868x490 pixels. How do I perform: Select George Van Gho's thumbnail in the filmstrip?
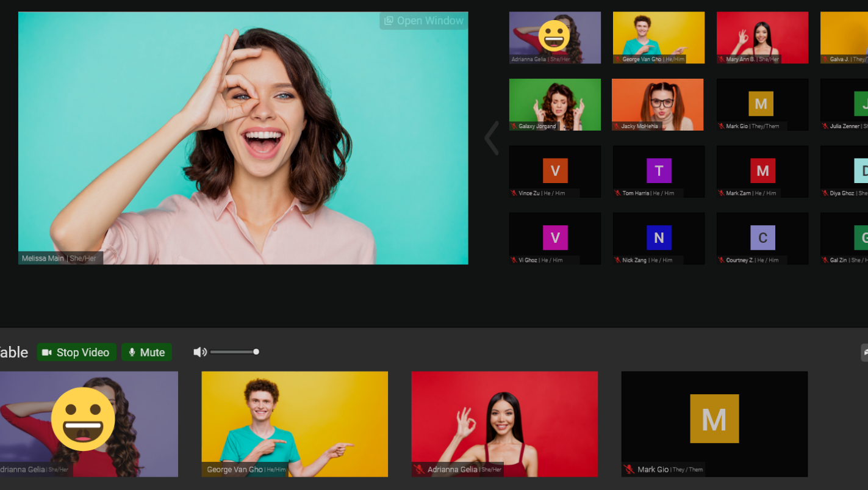(x=295, y=423)
